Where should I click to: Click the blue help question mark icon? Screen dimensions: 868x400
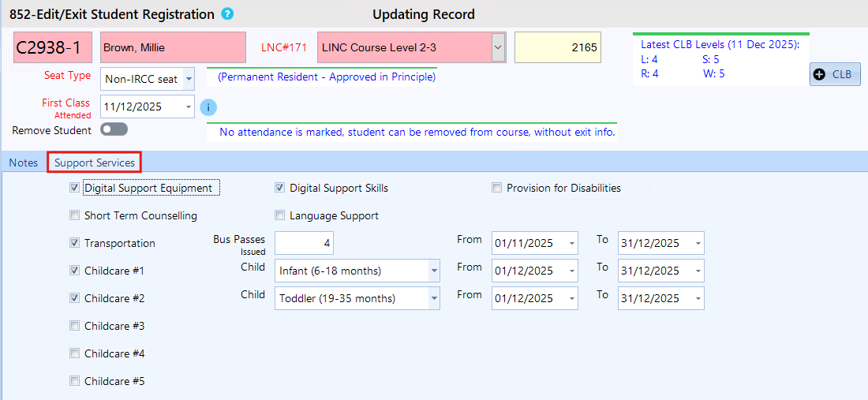click(227, 14)
